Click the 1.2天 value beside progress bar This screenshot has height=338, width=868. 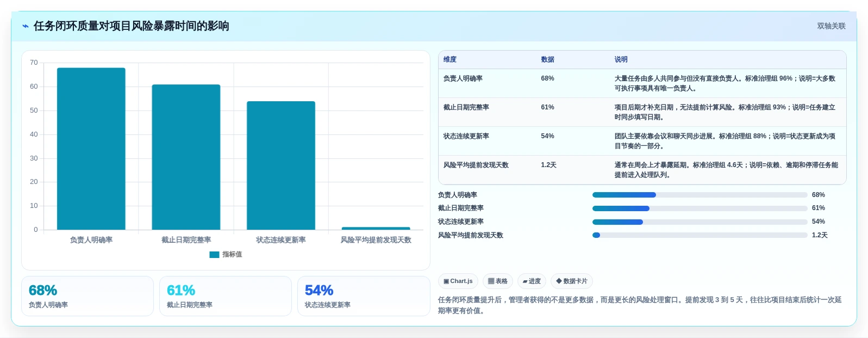(820, 235)
